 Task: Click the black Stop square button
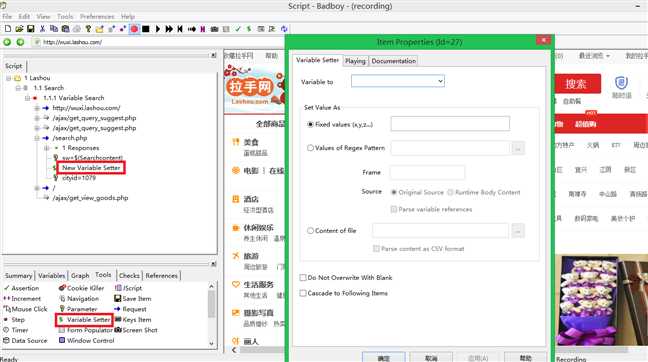(145, 29)
